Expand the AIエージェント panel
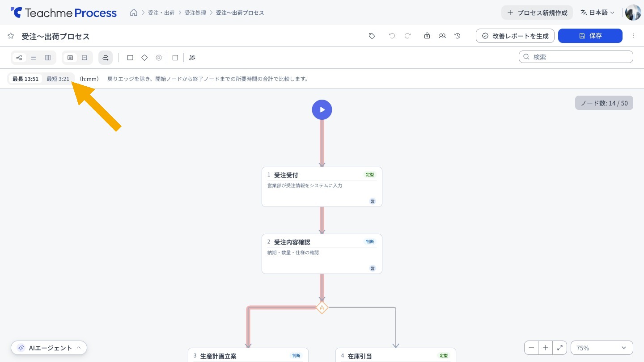 tap(49, 348)
